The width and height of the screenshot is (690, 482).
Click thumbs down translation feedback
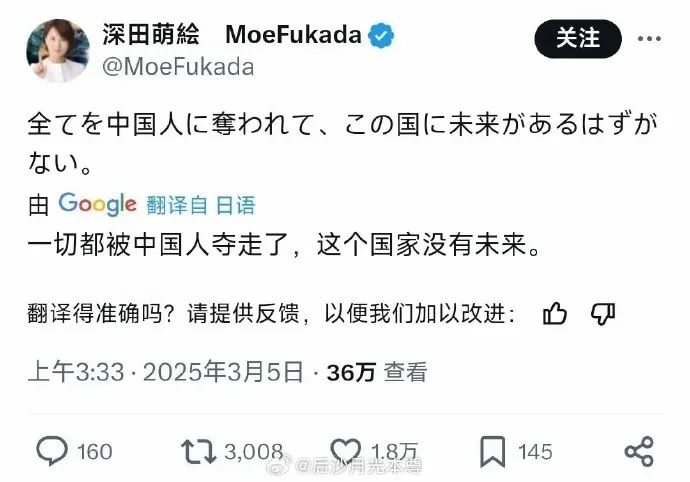[602, 315]
